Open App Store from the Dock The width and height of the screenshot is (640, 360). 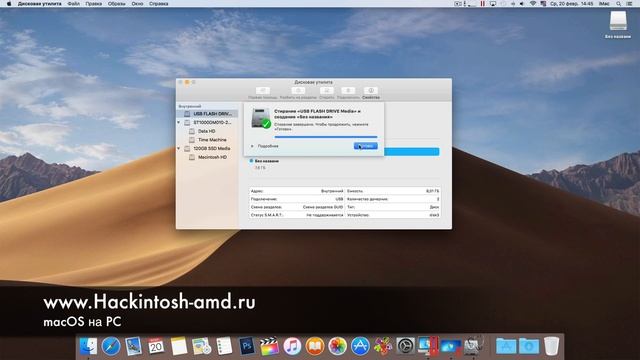(360, 346)
